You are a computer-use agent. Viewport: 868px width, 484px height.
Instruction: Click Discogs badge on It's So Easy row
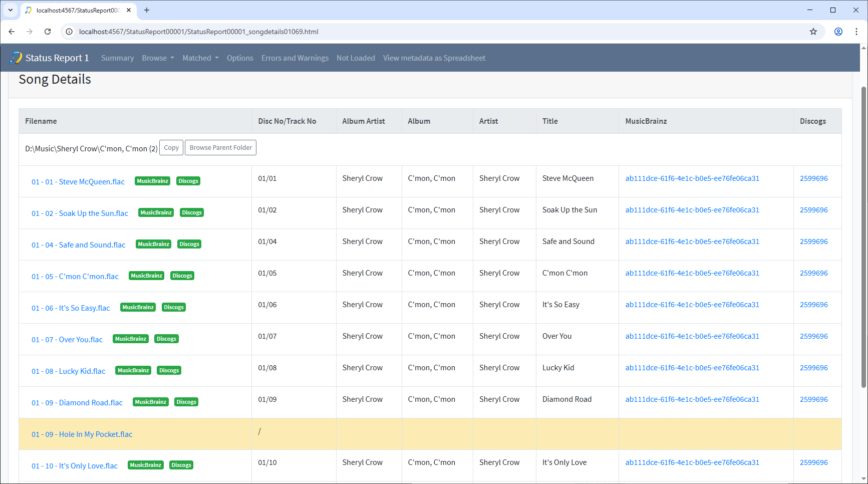tap(174, 307)
